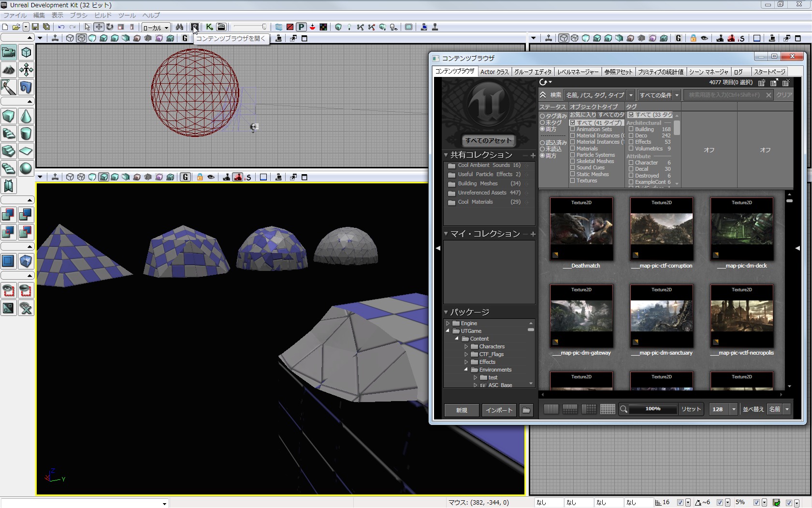Pick the sphere brush builder
The image size is (812, 508).
pyautogui.click(x=26, y=168)
